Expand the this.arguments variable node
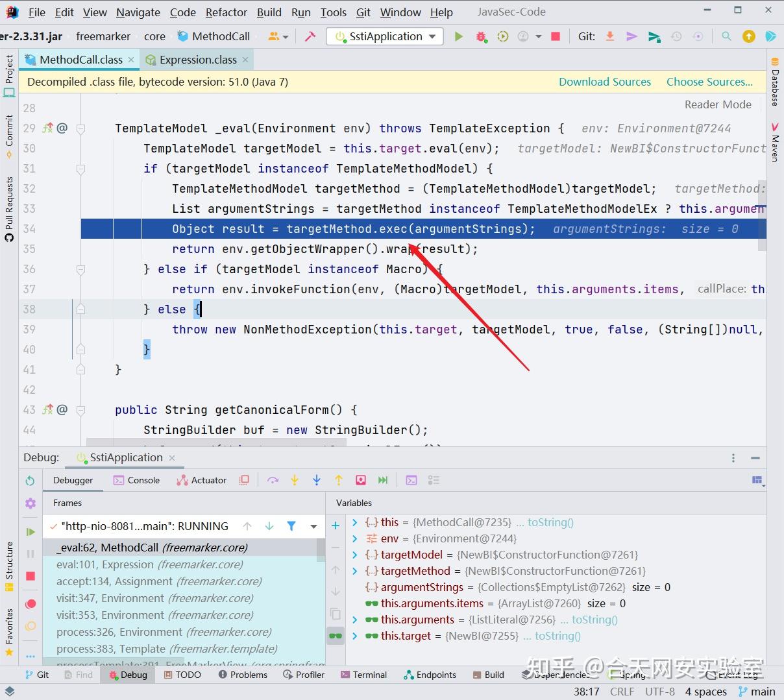784x700 pixels. pyautogui.click(x=354, y=620)
